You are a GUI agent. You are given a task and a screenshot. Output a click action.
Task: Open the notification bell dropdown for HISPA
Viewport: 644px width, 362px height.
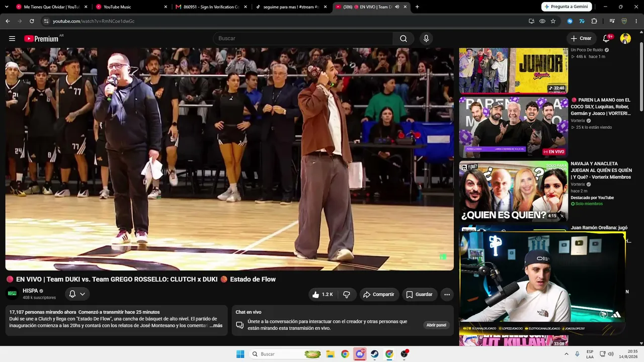tap(77, 294)
